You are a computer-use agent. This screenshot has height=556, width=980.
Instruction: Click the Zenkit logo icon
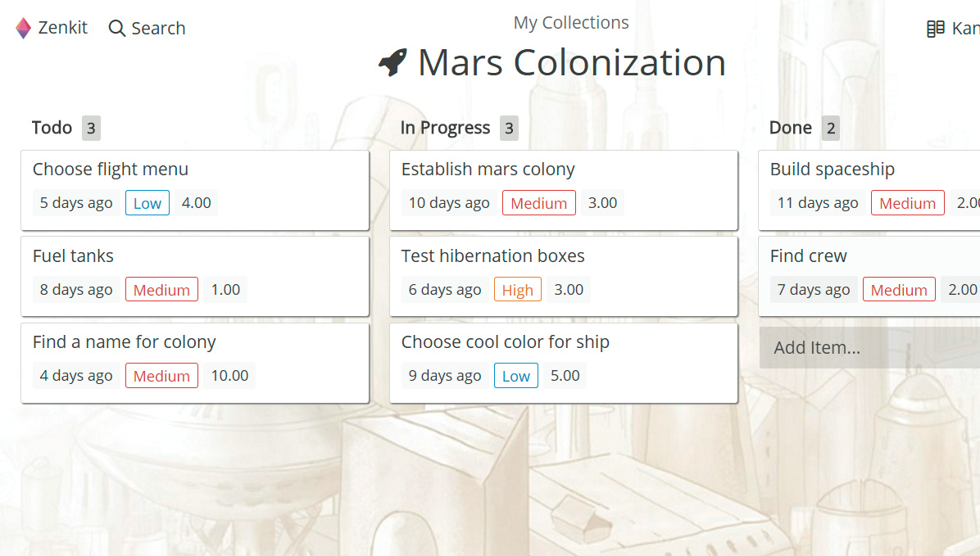point(23,28)
